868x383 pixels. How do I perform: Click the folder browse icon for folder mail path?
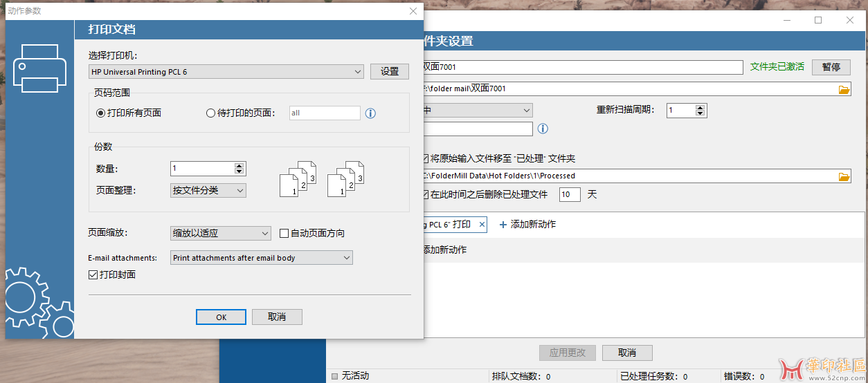tap(843, 89)
